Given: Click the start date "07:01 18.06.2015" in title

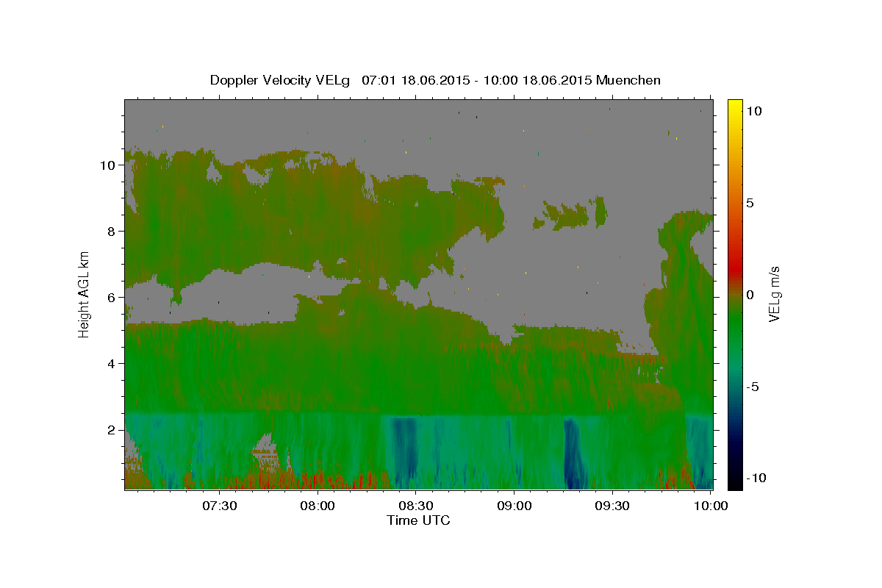Looking at the screenshot, I should point(415,80).
